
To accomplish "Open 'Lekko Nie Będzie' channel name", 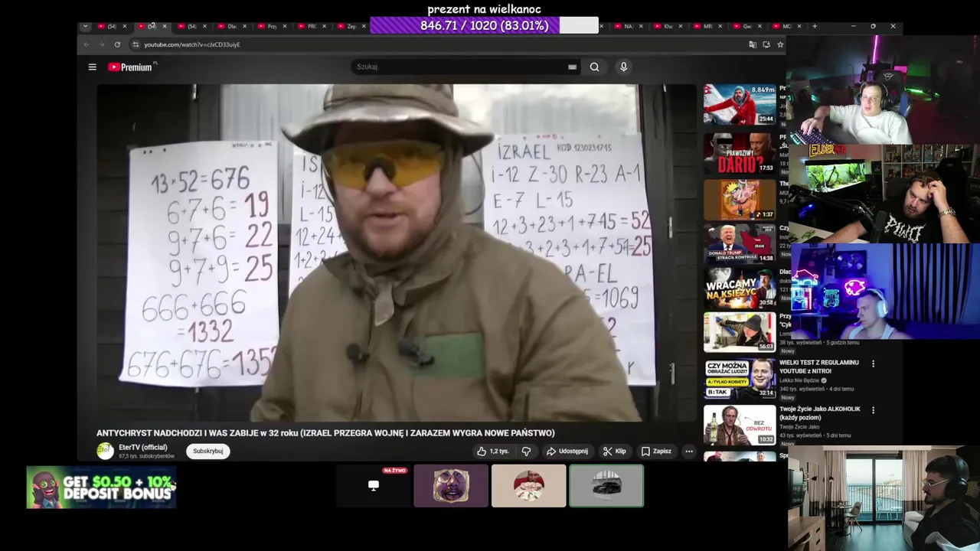I will click(x=799, y=380).
